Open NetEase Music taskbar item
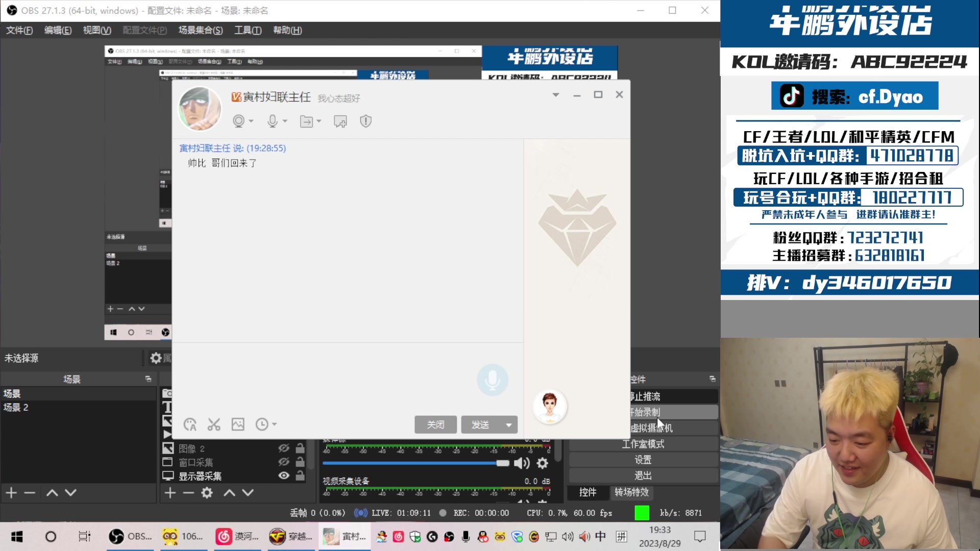This screenshot has height=551, width=980. pyautogui.click(x=237, y=537)
